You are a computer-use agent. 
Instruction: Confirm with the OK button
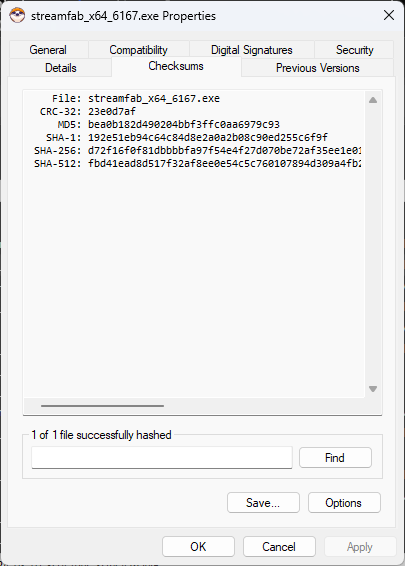click(198, 547)
